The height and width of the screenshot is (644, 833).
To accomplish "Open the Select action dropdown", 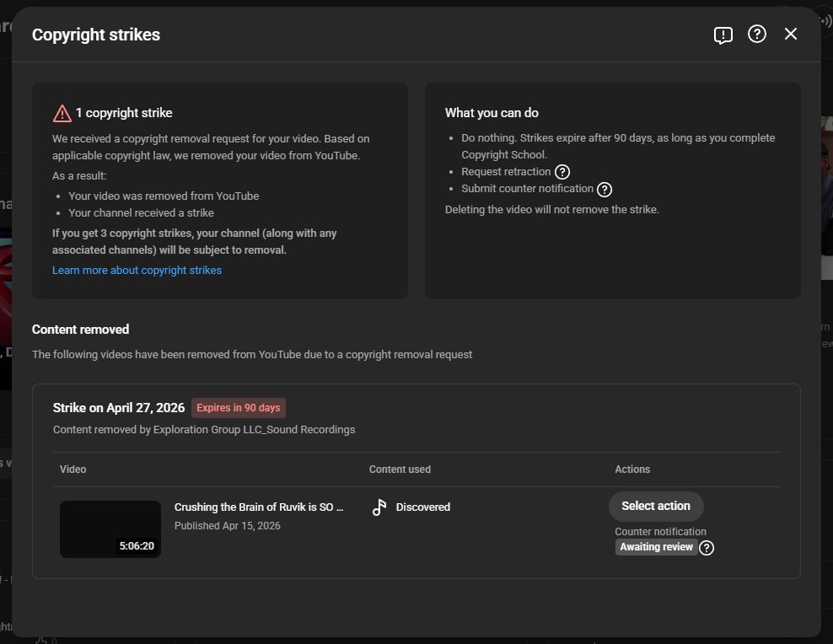I will (x=656, y=506).
